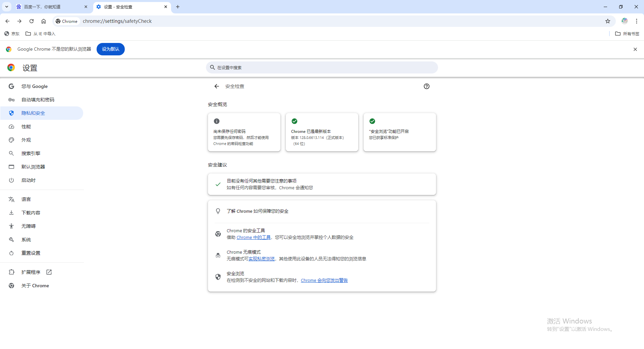Open the 京东 bookmark
This screenshot has height=349, width=644.
click(x=12, y=34)
